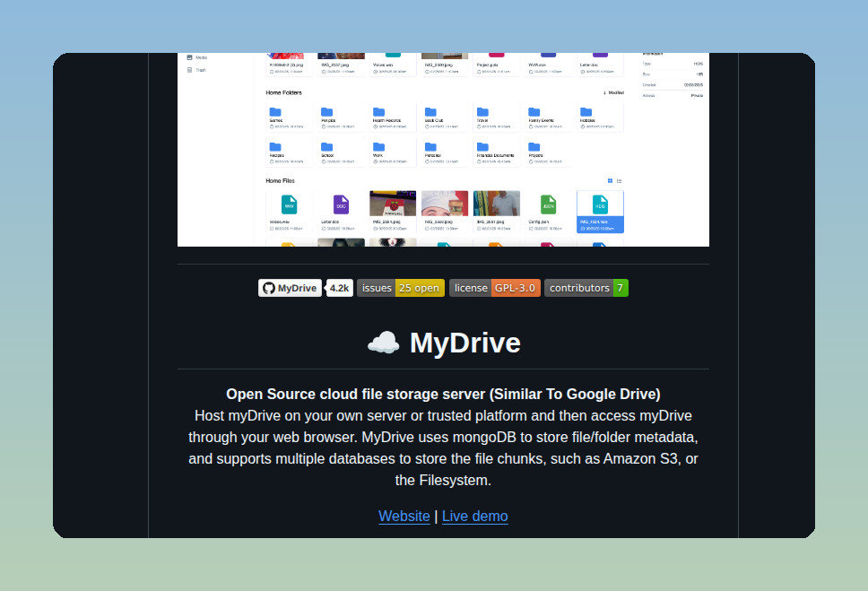This screenshot has height=591, width=868.
Task: Sort Home Folders by Modified
Action: coord(613,93)
